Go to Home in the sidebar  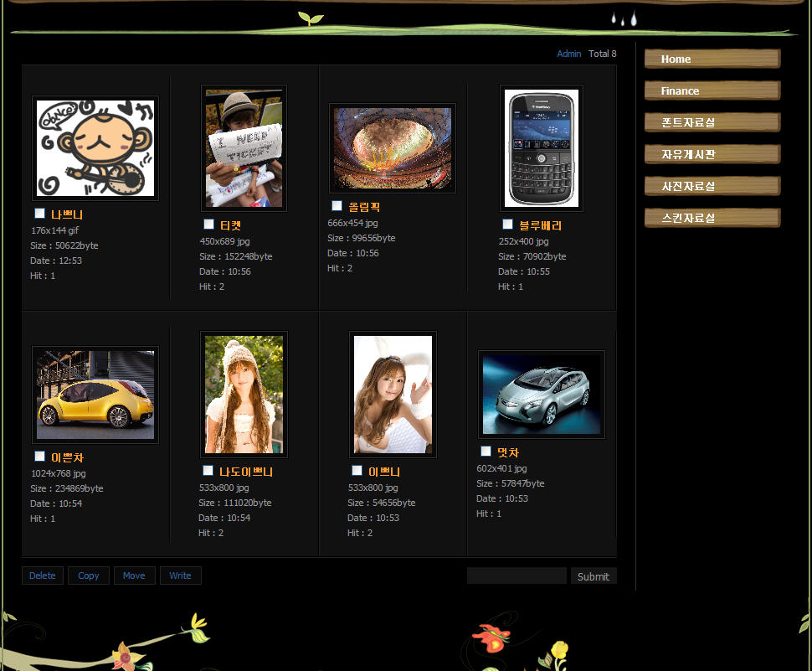click(x=712, y=59)
